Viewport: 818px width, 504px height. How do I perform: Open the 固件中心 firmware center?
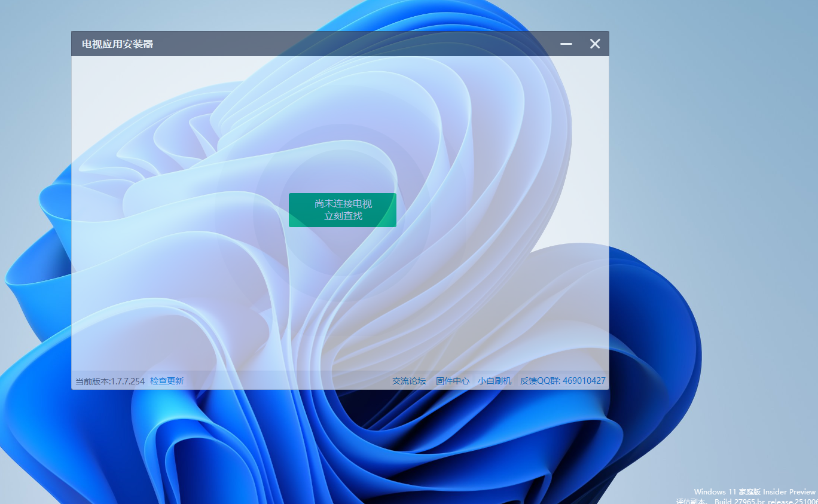tap(452, 381)
